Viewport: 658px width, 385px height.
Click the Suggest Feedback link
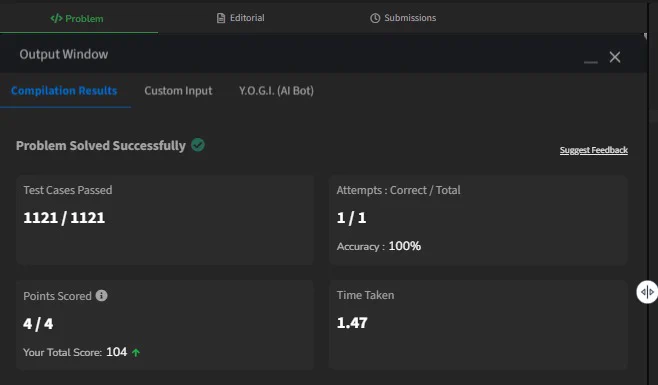594,150
